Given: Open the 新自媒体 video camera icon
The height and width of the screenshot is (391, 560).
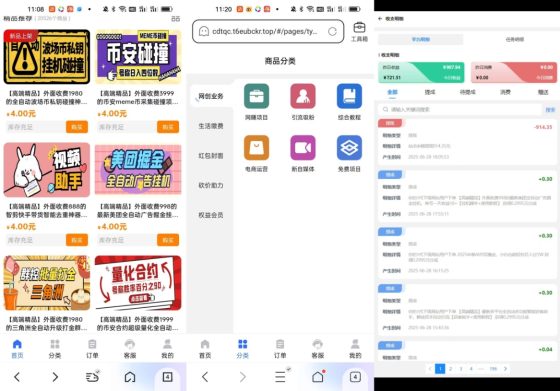Looking at the screenshot, I should [303, 147].
